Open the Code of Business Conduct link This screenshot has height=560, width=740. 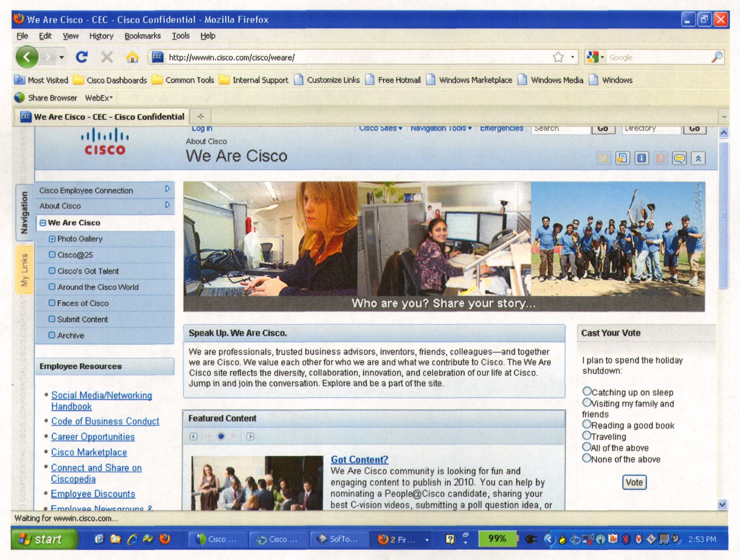pyautogui.click(x=105, y=421)
